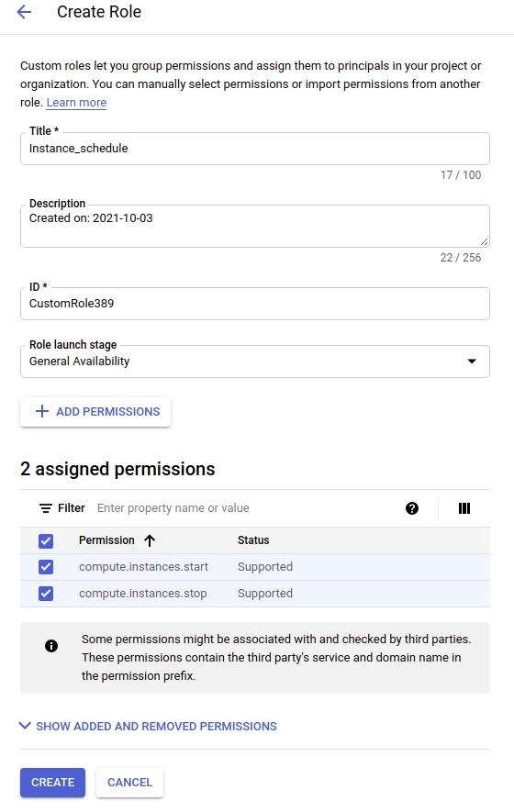
Task: Sort by Permission ascending arrow
Action: [x=150, y=540]
